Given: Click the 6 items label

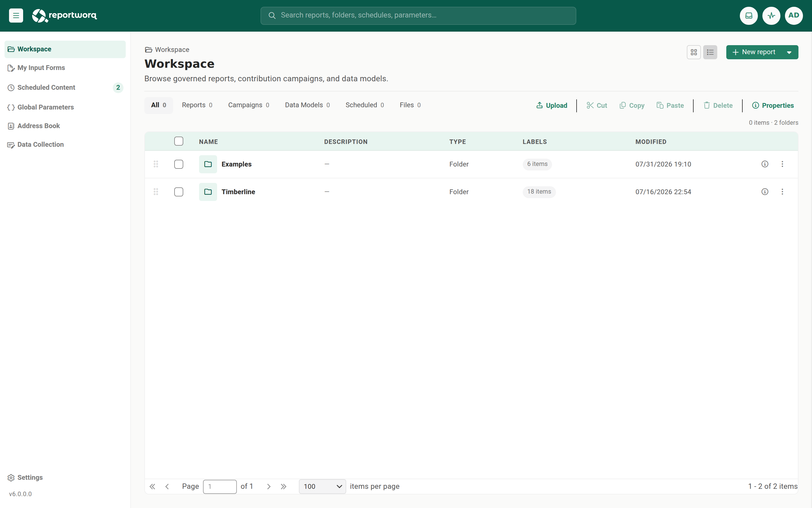Looking at the screenshot, I should (537, 164).
